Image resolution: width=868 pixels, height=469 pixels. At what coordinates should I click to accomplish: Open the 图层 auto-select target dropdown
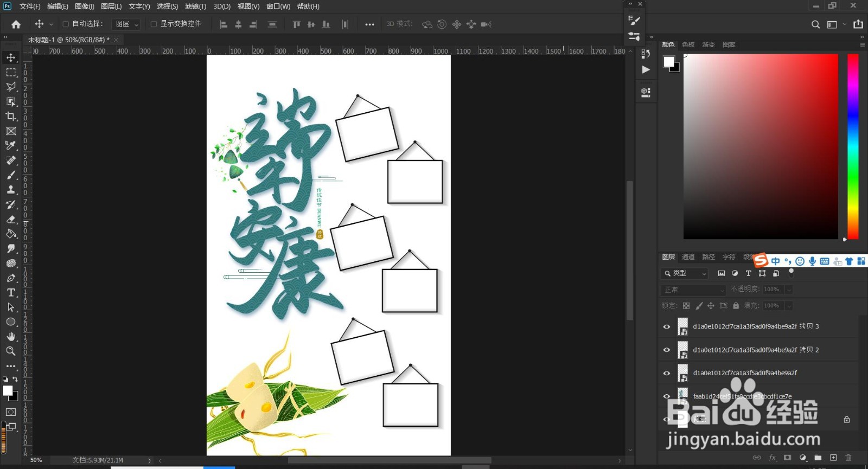tap(126, 24)
